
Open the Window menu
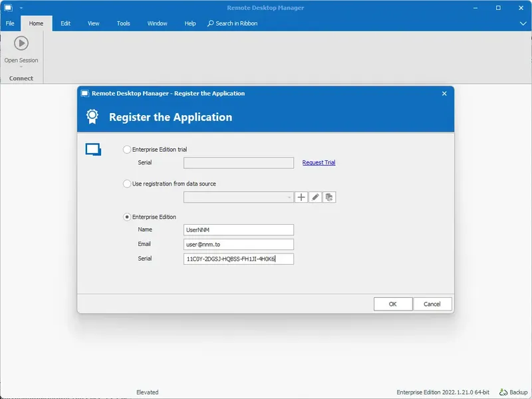click(157, 23)
